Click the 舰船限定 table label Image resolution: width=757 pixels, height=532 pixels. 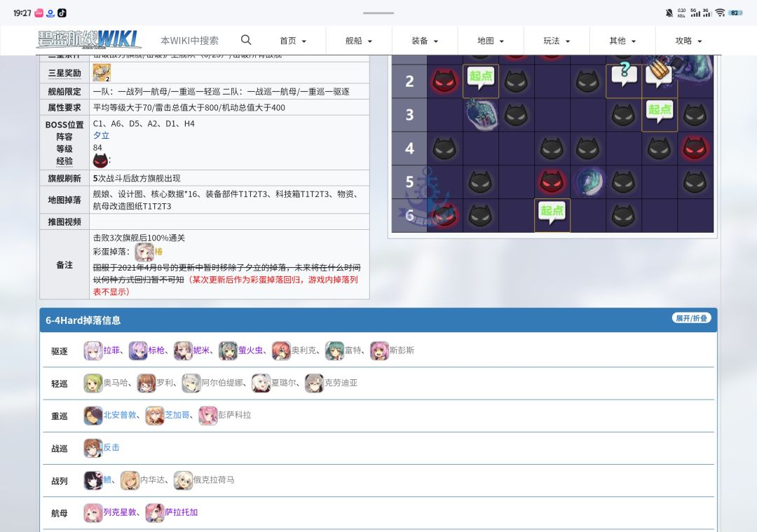[x=64, y=92]
